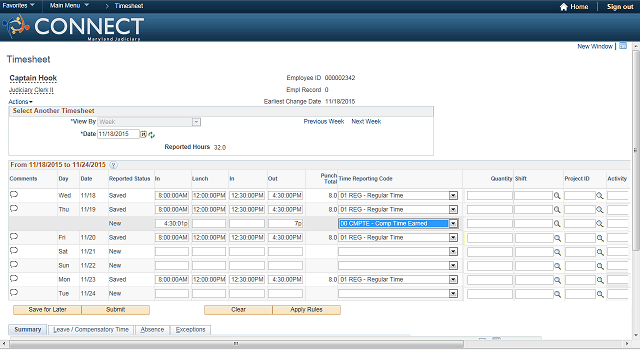Open Time Reporting Code dropdown for Mon 11/23

click(453, 280)
